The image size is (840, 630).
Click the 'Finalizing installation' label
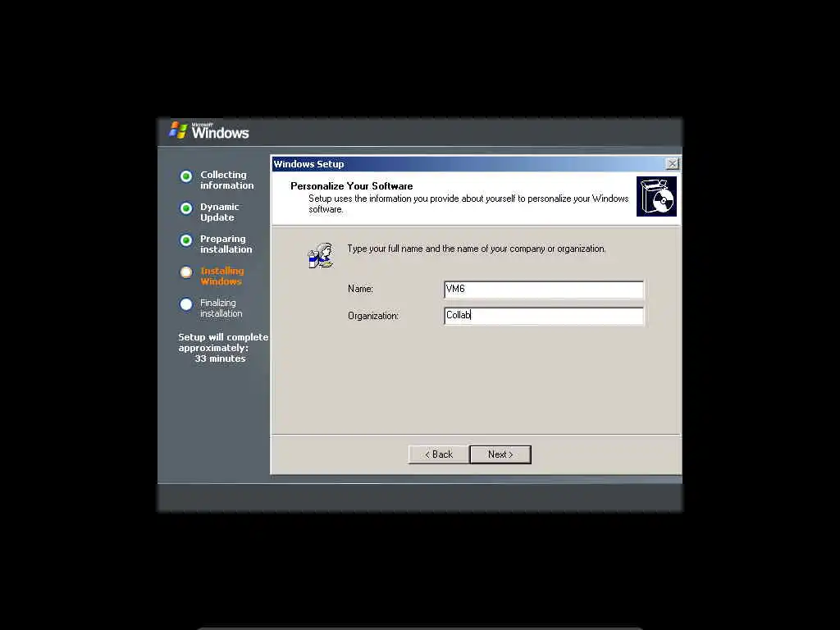click(221, 308)
